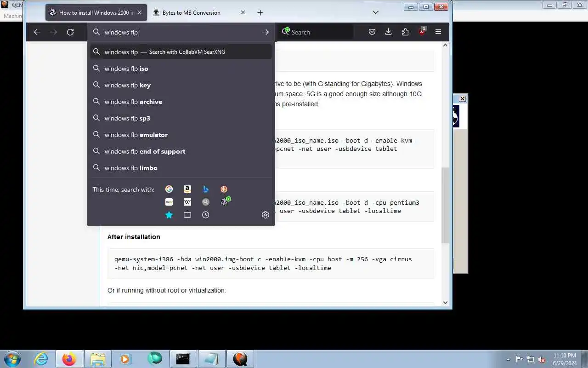Screen dimensions: 588x368
Task: Open the volume tray icon
Action: point(542,359)
